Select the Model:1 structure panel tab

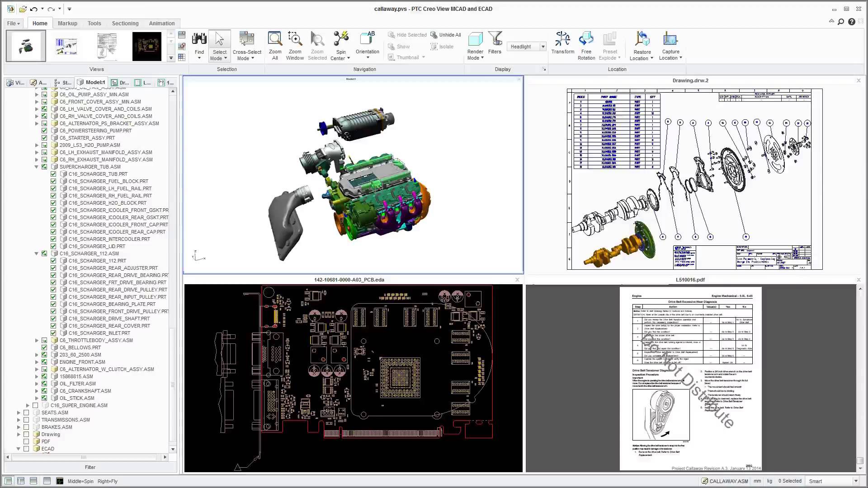coord(91,82)
